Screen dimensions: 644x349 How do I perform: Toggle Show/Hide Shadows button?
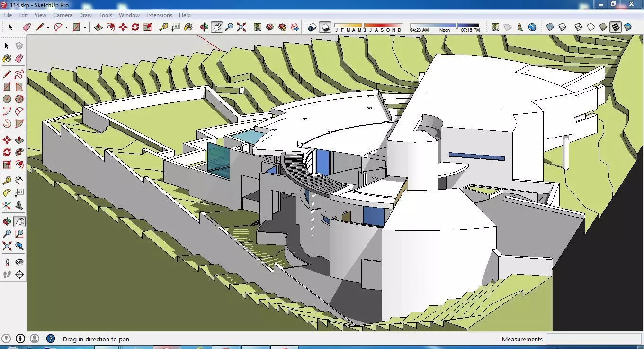[x=325, y=27]
